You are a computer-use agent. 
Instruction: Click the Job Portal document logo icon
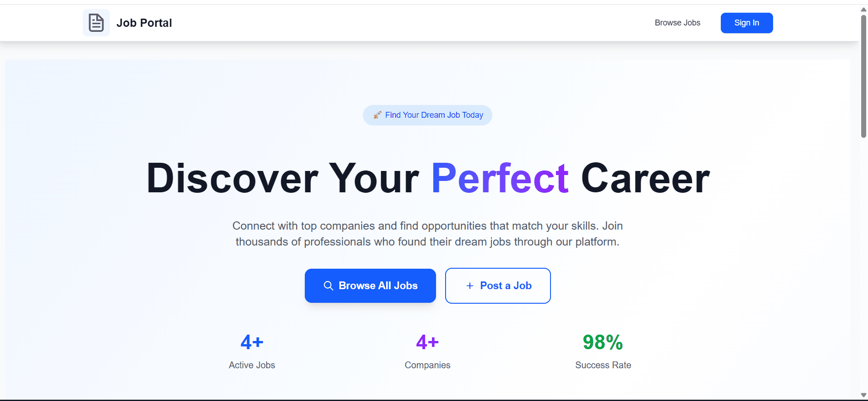pos(96,22)
